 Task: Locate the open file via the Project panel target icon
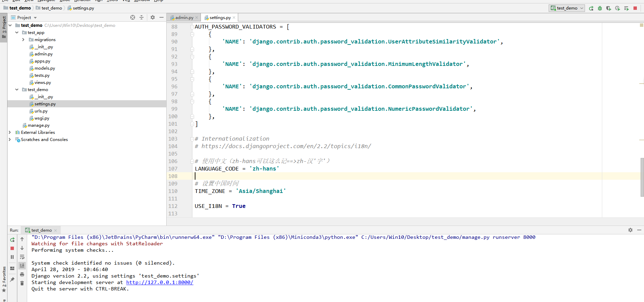pos(133,17)
